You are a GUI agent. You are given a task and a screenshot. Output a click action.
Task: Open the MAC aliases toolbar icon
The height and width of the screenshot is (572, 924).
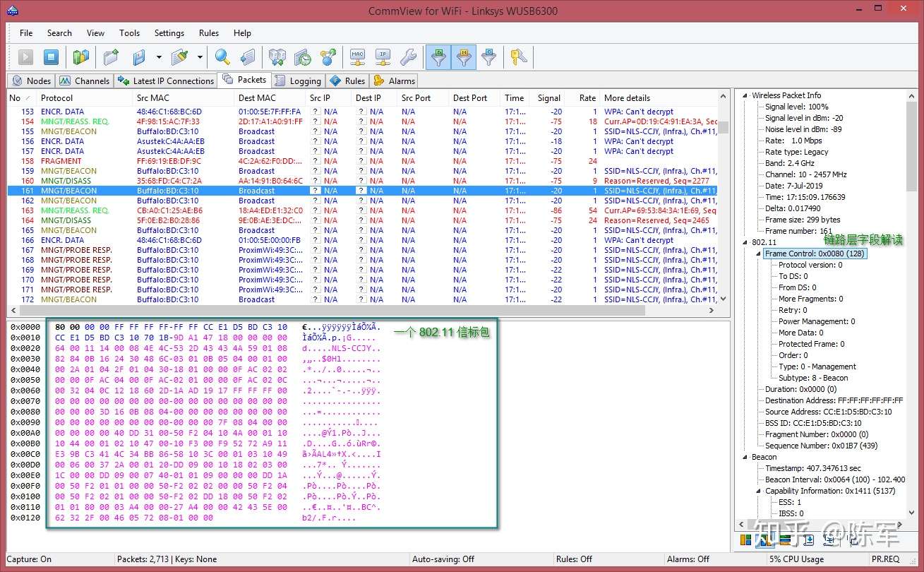(358, 57)
